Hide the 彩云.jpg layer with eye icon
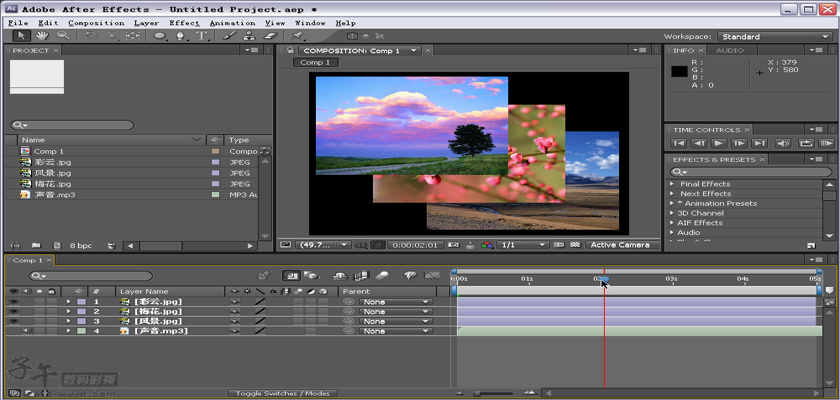Image resolution: width=840 pixels, height=400 pixels. (14, 301)
